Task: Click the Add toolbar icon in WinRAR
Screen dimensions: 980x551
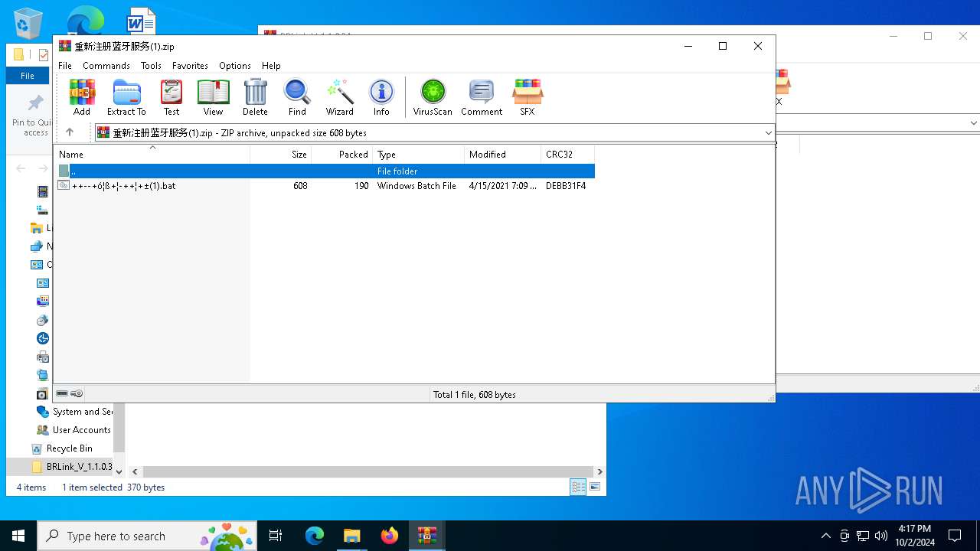Action: point(82,97)
